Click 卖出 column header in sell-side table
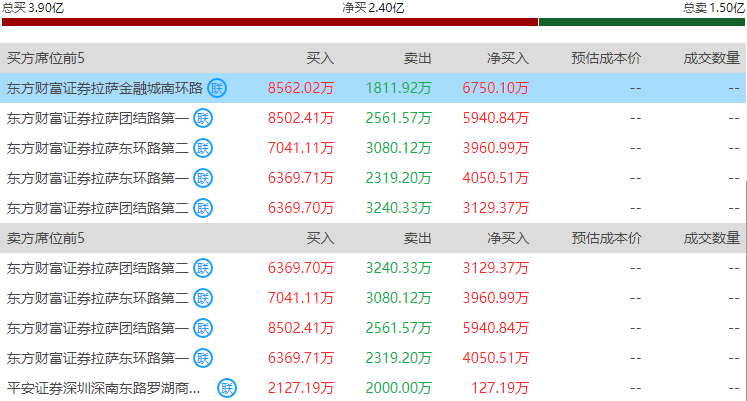 click(x=417, y=238)
